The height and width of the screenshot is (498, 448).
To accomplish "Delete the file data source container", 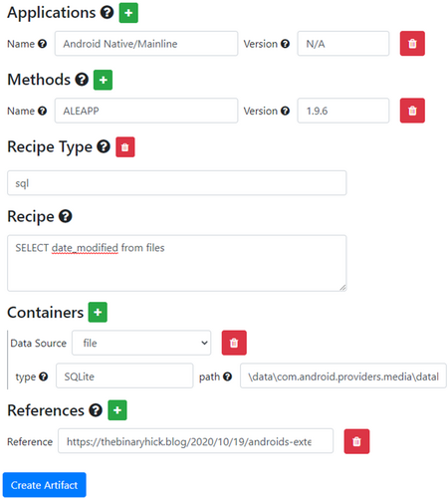I will [234, 343].
